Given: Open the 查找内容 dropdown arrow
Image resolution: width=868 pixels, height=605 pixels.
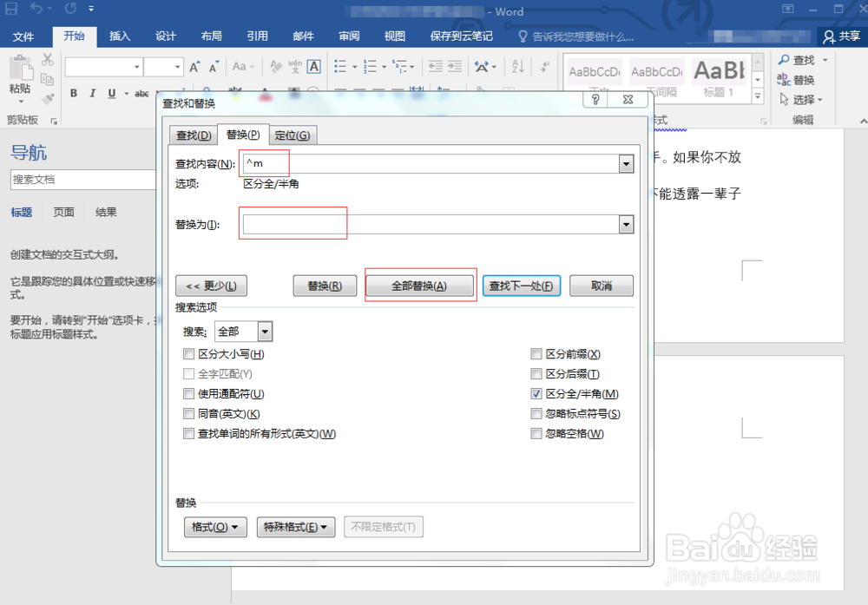Looking at the screenshot, I should [626, 163].
